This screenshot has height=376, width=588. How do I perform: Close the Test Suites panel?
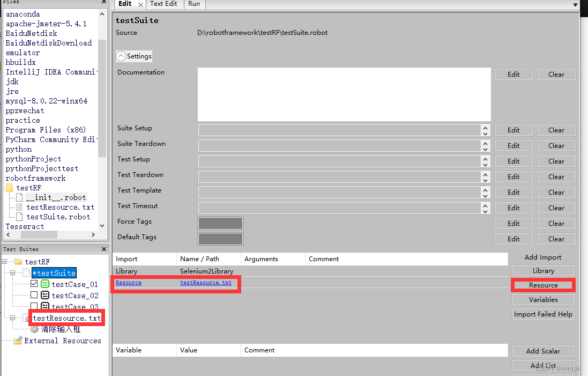click(104, 249)
